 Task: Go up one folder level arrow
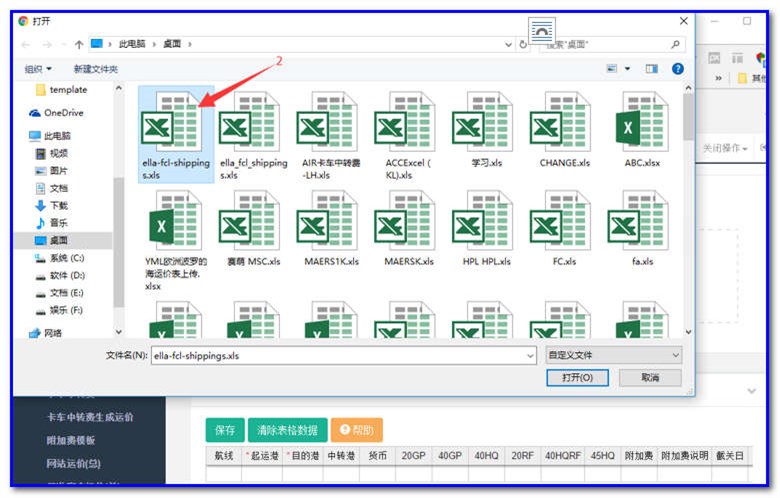pyautogui.click(x=78, y=44)
